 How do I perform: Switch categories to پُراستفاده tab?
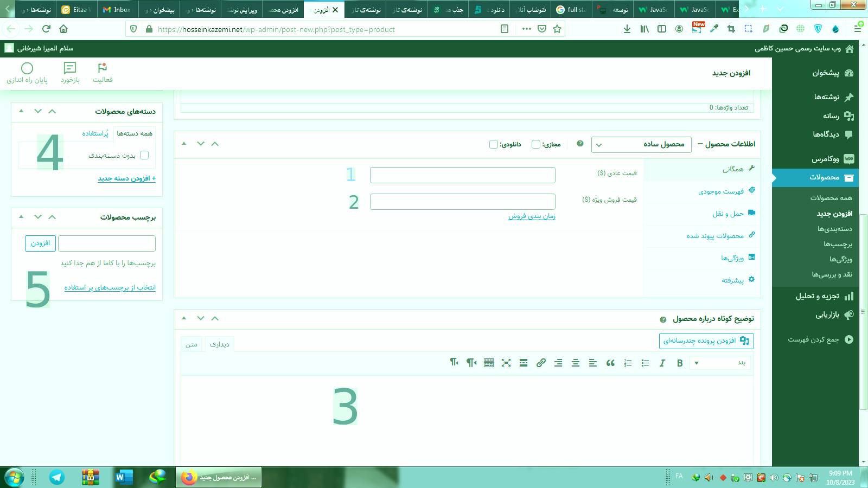pyautogui.click(x=95, y=133)
